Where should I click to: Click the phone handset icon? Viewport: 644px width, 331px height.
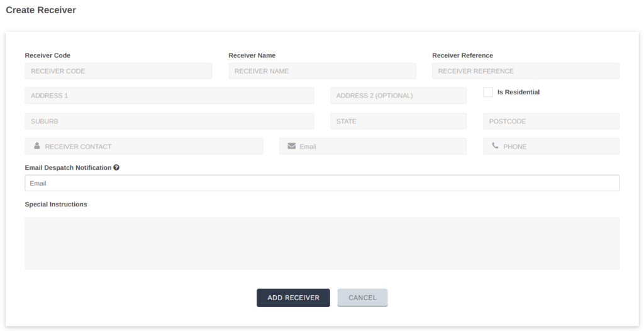point(495,146)
